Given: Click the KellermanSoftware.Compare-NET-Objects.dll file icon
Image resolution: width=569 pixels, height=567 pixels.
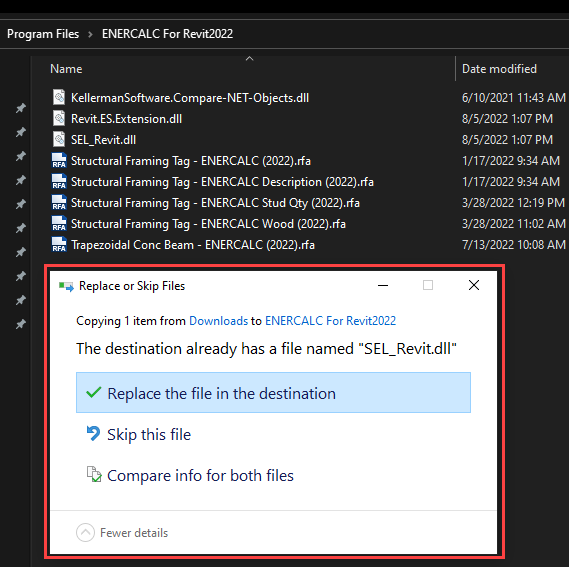Looking at the screenshot, I should pos(59,97).
